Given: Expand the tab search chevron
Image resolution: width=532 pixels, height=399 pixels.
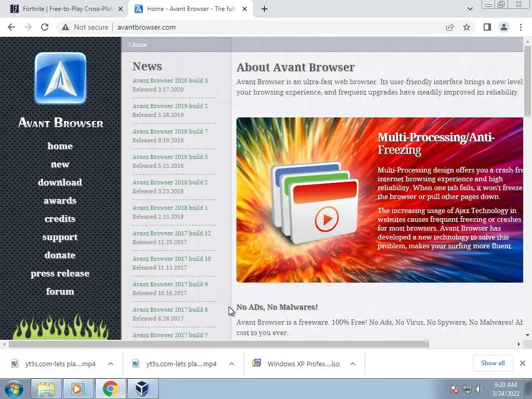Looking at the screenshot, I should 470,9.
